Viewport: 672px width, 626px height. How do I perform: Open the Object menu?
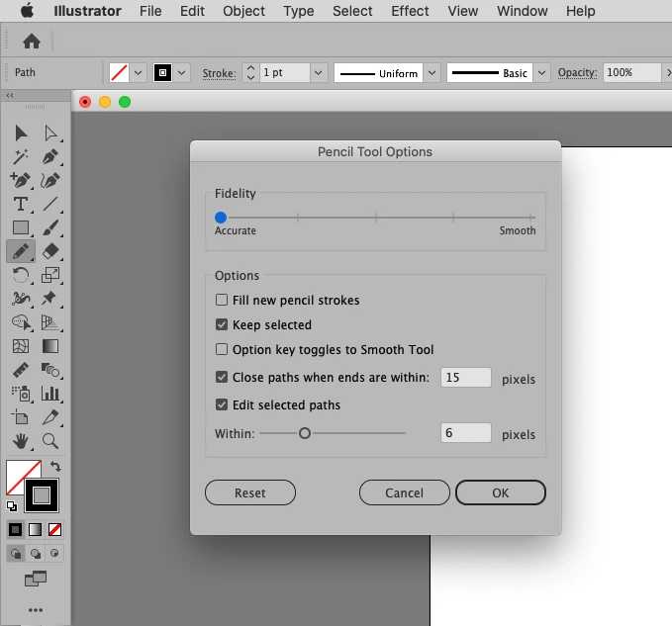[x=243, y=11]
